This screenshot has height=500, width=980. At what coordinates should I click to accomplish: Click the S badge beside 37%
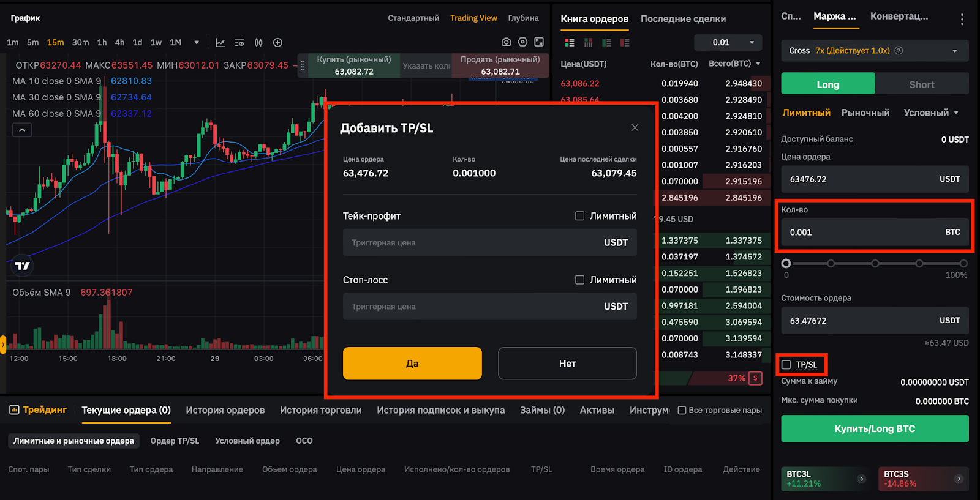pos(755,378)
